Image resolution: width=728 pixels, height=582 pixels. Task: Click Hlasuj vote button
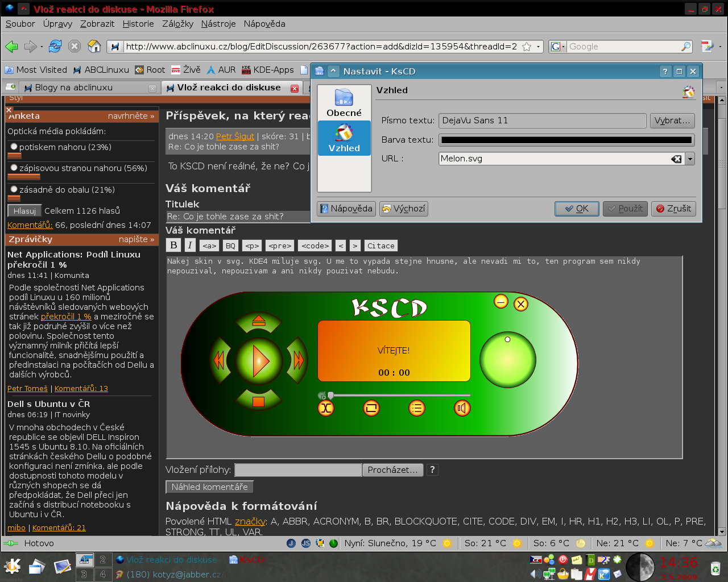click(x=24, y=211)
